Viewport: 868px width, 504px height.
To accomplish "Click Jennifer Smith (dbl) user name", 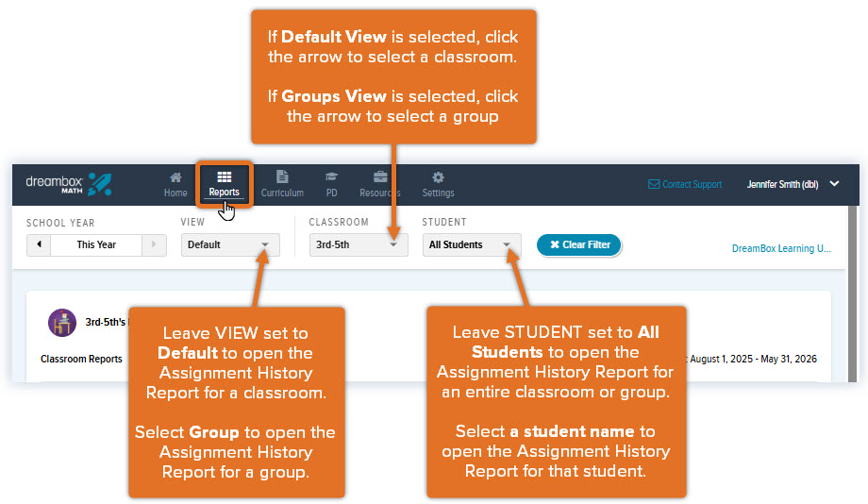I will tap(782, 184).
